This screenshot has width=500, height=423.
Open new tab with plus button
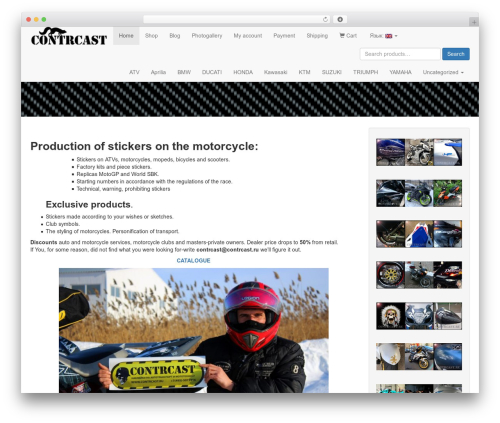pos(474,22)
